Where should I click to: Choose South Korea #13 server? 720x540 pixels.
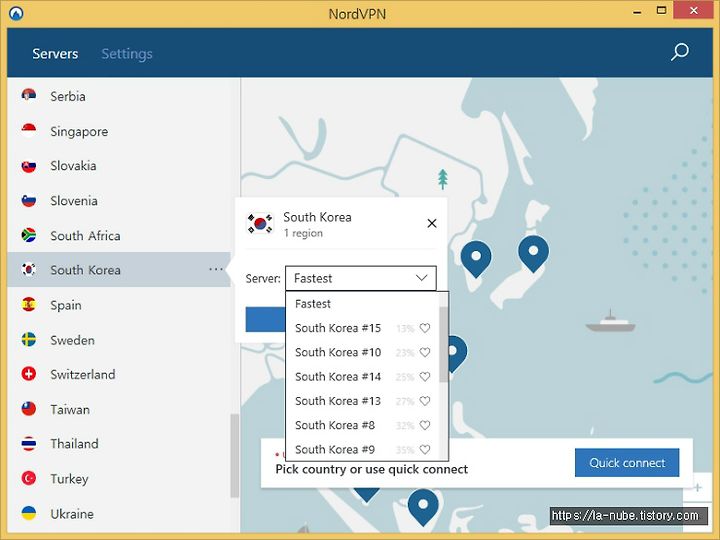[363, 401]
